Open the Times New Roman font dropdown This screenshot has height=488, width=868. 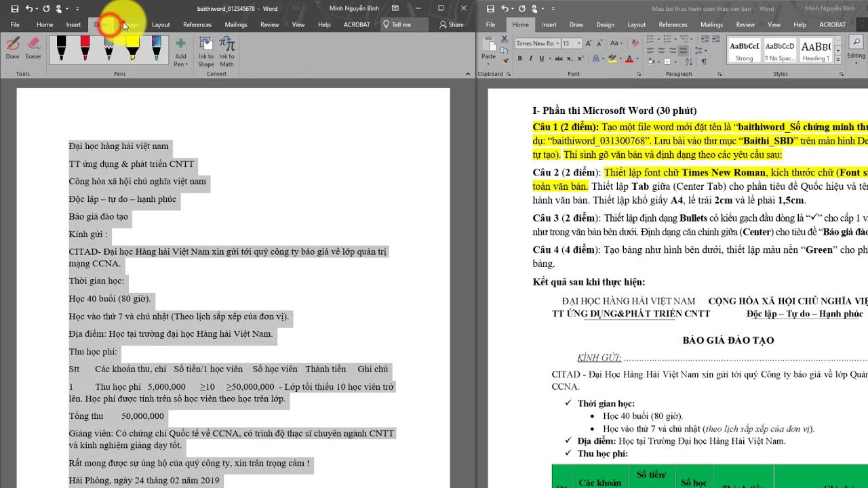[x=557, y=43]
